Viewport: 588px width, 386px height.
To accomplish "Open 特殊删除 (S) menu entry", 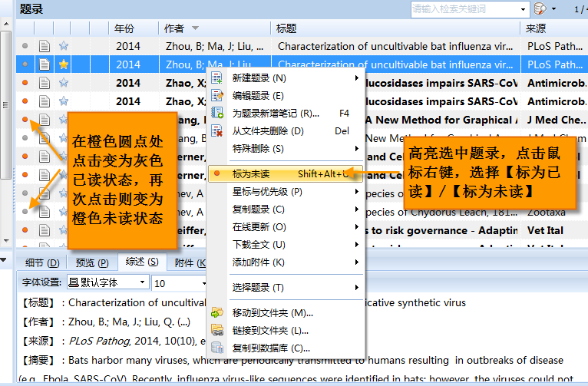I will tap(286, 149).
